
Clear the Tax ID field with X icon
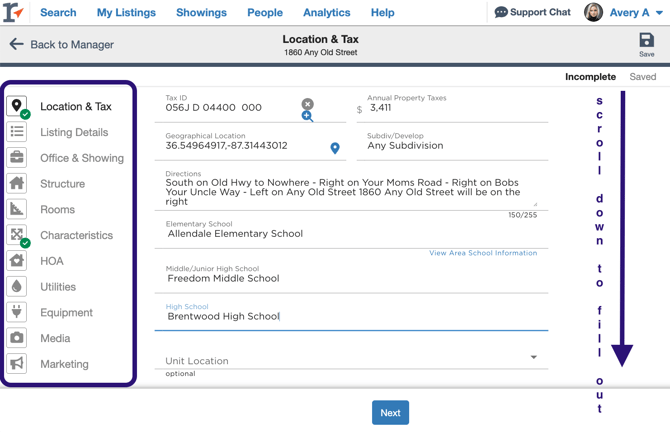pyautogui.click(x=307, y=104)
